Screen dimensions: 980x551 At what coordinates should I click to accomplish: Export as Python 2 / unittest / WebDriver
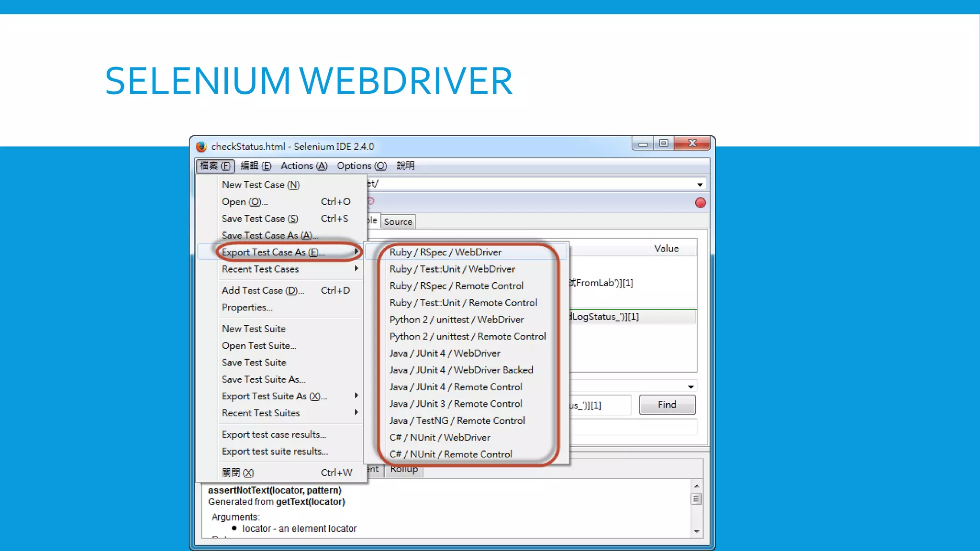[x=467, y=320]
